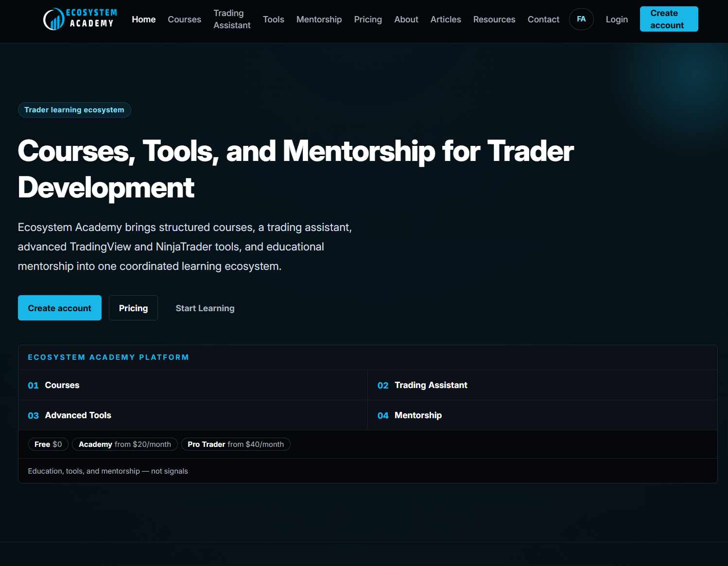Viewport: 728px width, 566px height.
Task: Open the Home nav item
Action: tap(144, 19)
